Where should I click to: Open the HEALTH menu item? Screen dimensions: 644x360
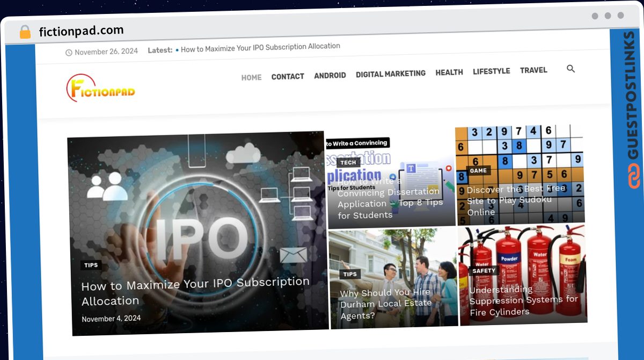(x=449, y=72)
